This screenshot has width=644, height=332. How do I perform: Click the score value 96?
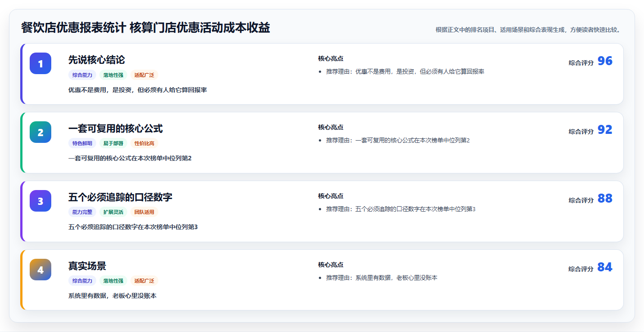(605, 61)
